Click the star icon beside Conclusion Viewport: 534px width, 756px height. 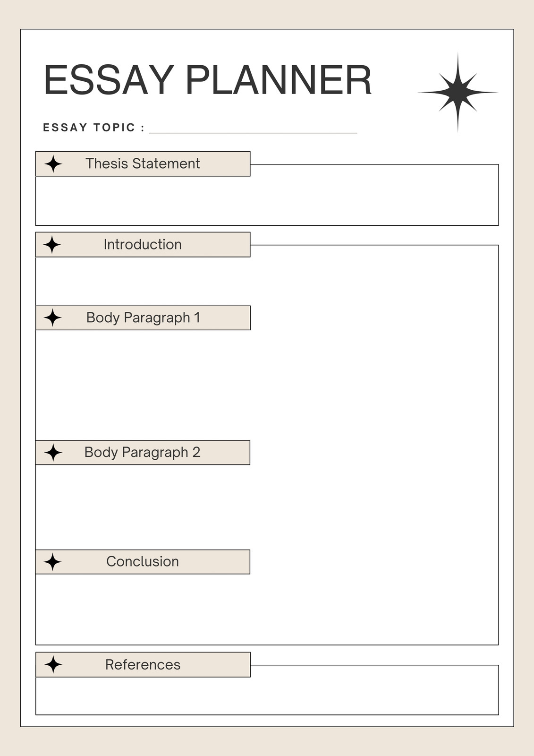(x=53, y=562)
